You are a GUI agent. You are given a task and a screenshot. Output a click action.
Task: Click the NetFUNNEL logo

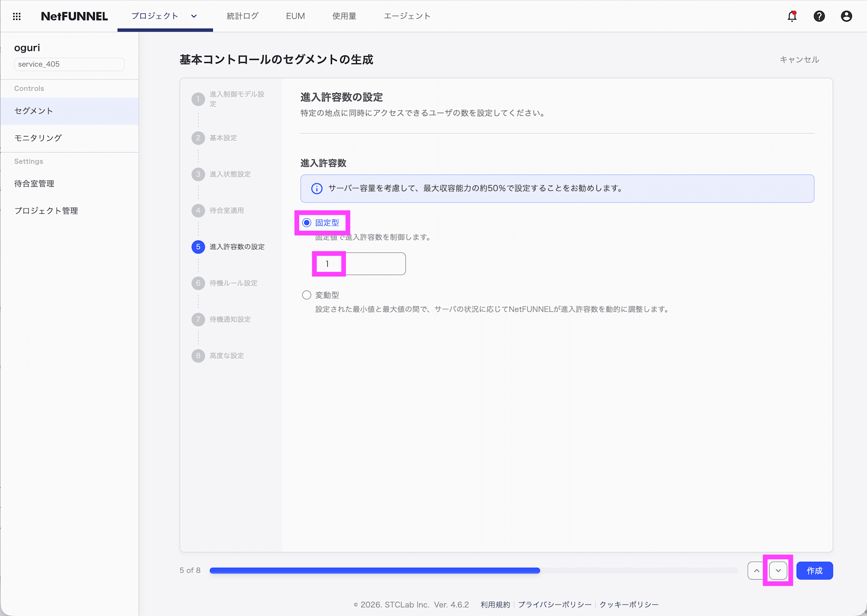(74, 16)
